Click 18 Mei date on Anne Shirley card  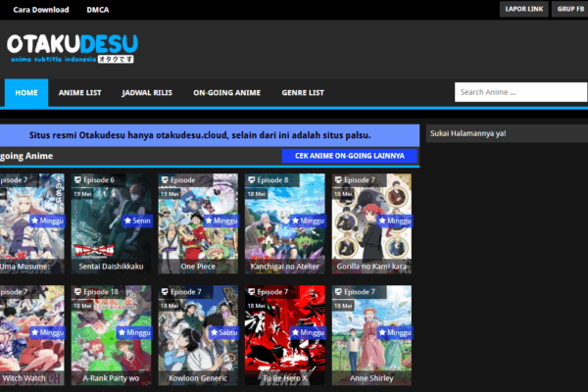pos(343,306)
